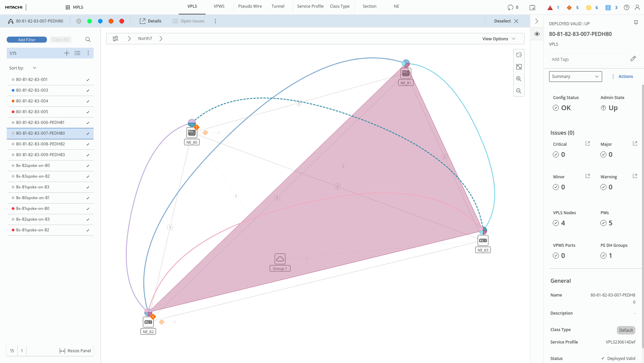Open the Pseudo Wire tab

(x=250, y=6)
